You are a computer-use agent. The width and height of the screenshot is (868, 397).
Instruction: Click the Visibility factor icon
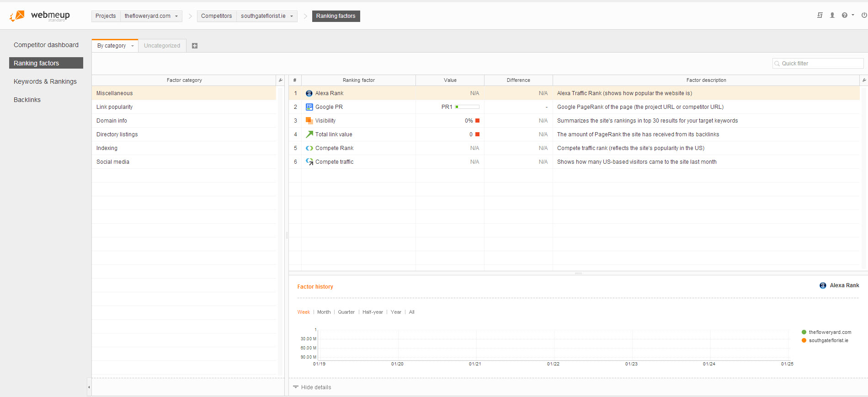pos(309,121)
